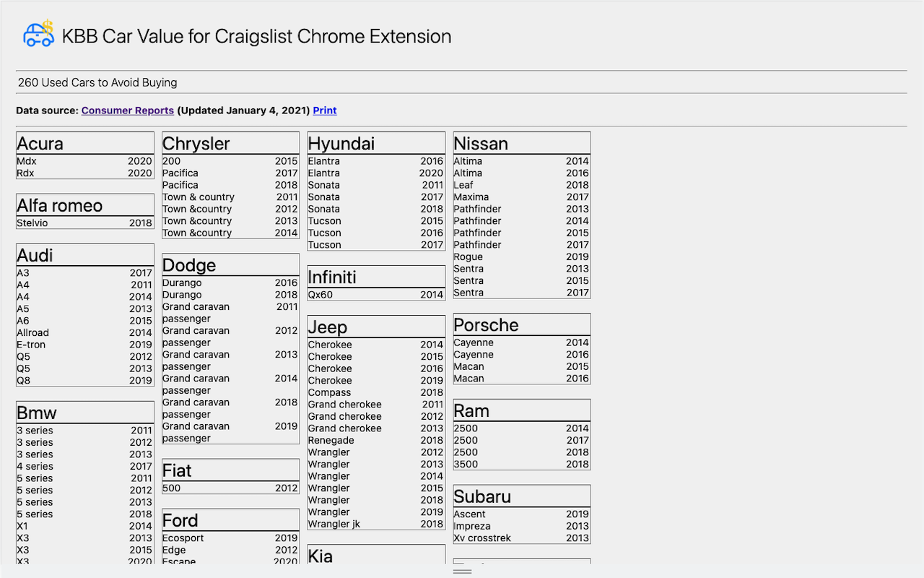
Task: Select the Maxima 2017 row
Action: tap(522, 197)
